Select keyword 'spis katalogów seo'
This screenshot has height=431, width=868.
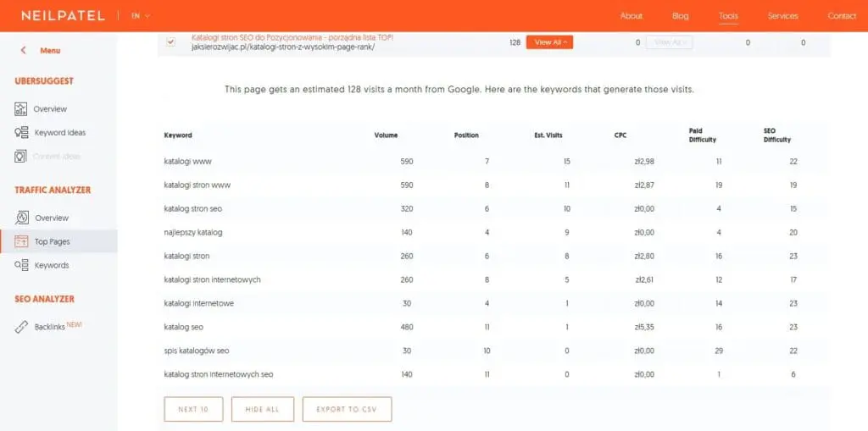coord(197,351)
